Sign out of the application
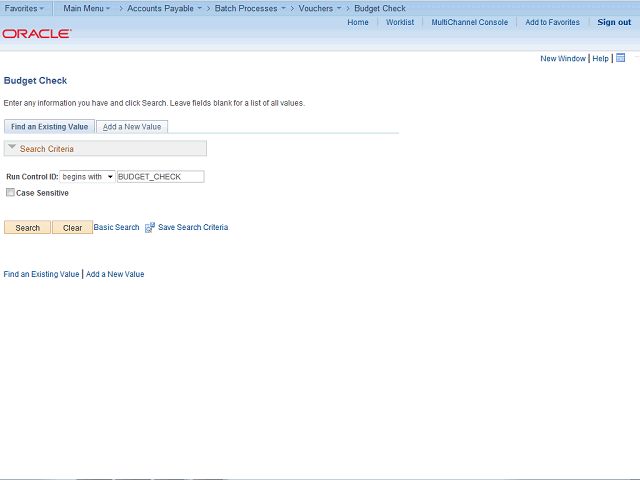Image resolution: width=640 pixels, height=480 pixels. point(614,22)
